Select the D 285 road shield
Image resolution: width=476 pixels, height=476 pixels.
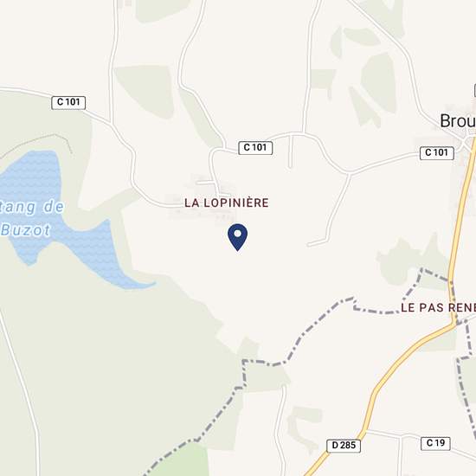pos(344,446)
